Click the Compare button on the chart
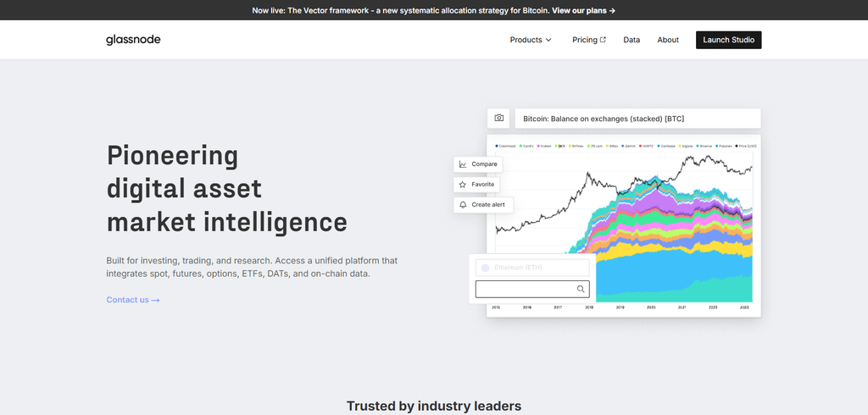This screenshot has width=868, height=415. (x=478, y=164)
